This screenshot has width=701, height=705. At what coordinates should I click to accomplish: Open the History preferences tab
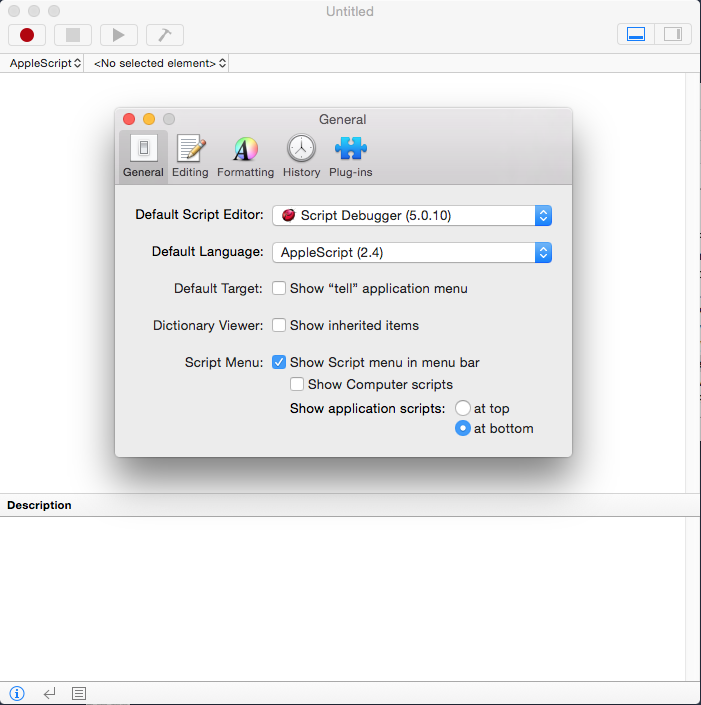pyautogui.click(x=302, y=156)
